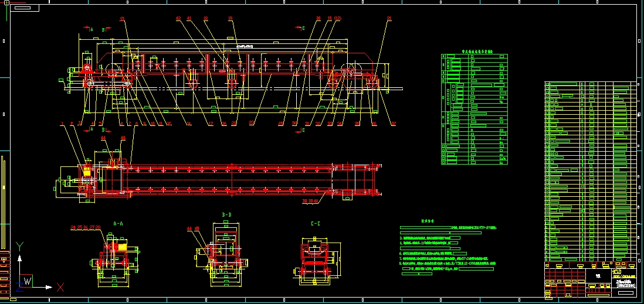Screen dimensions: 644x304
Task: Click the parts list table on right
Action: [591, 172]
